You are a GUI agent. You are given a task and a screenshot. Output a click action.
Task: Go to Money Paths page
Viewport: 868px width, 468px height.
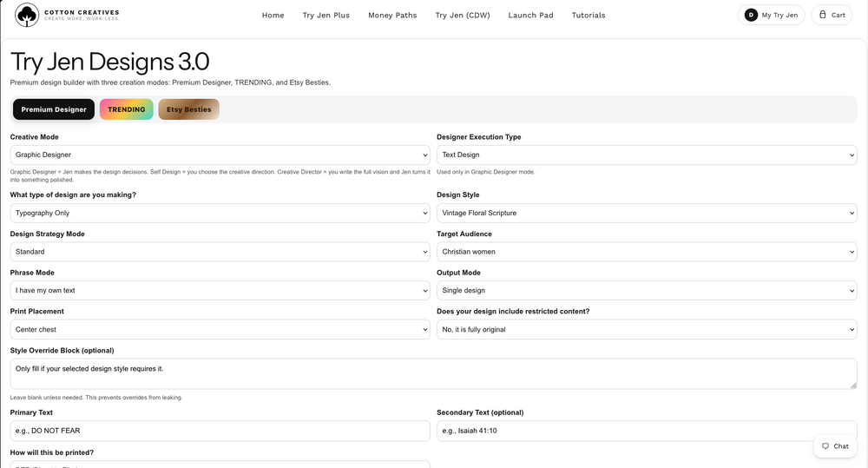click(x=392, y=16)
